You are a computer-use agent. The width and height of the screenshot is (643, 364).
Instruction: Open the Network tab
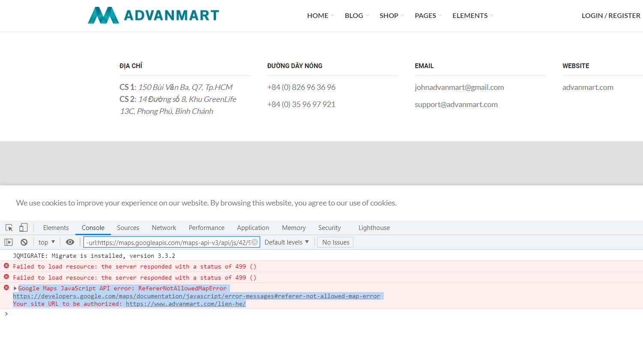[x=164, y=228]
